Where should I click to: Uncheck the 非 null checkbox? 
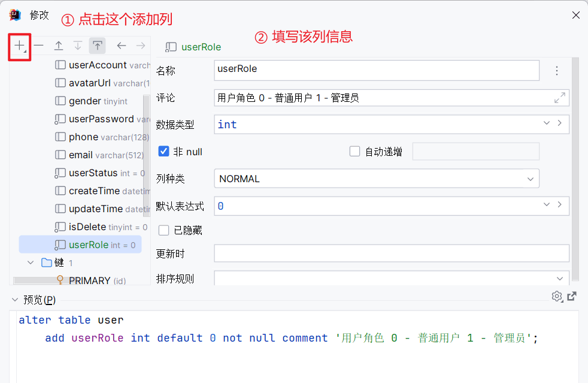click(x=163, y=151)
